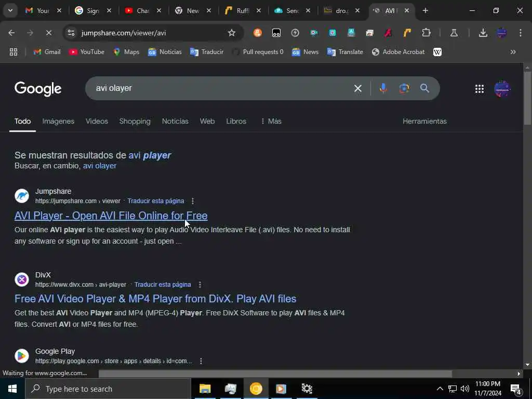Click the teal camera recorder extension icon
The width and height of the screenshot is (532, 399).
click(x=314, y=33)
